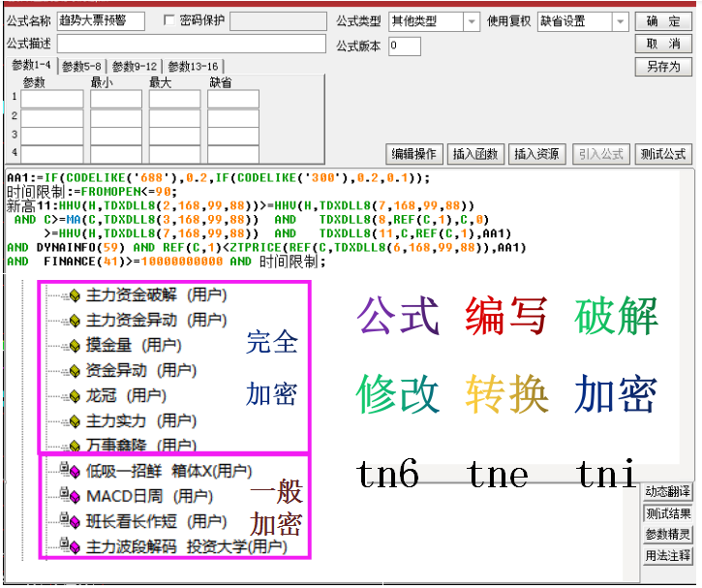Click parameter 3 缺省 field
Image resolution: width=702 pixels, height=588 pixels.
(233, 137)
